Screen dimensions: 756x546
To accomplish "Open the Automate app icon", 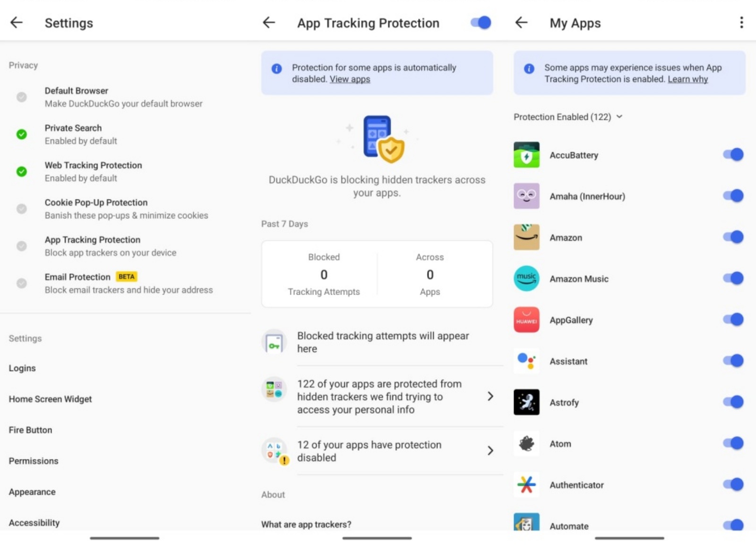I will (x=526, y=525).
